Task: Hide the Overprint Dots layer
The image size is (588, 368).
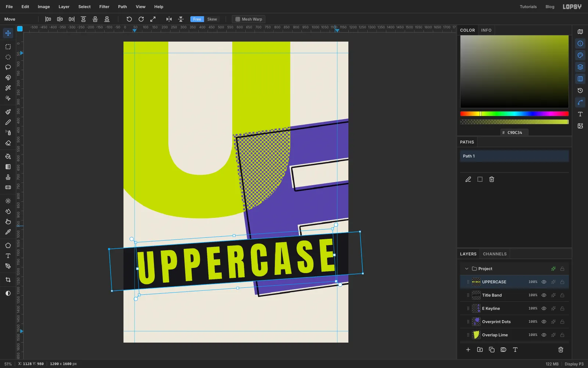Action: (544, 322)
